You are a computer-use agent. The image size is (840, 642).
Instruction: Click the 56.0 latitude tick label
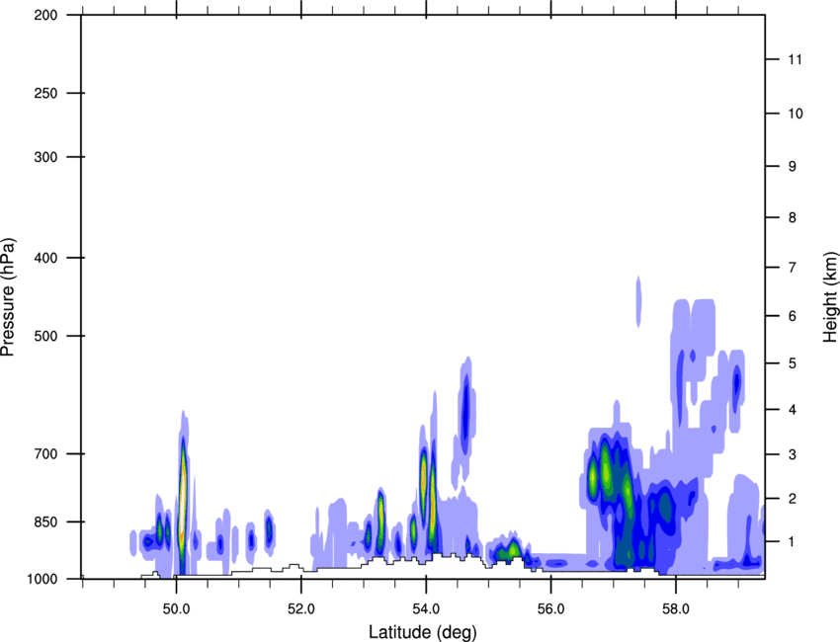pyautogui.click(x=550, y=608)
